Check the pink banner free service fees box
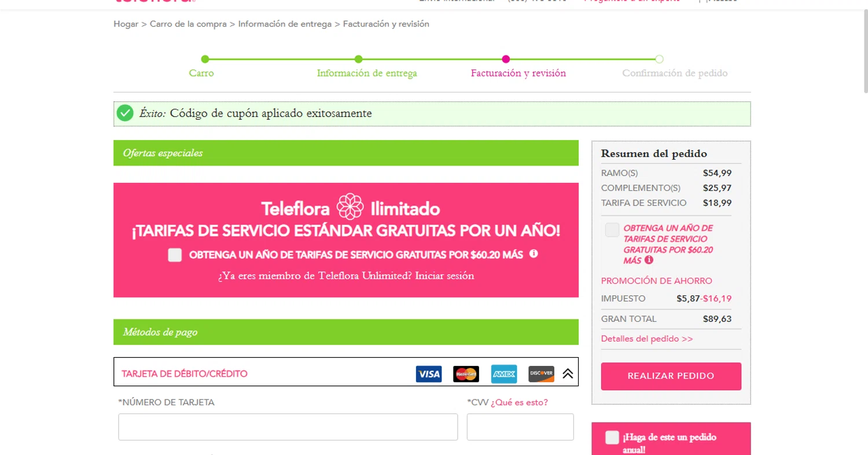Viewport: 868px width, 455px height. [x=175, y=255]
